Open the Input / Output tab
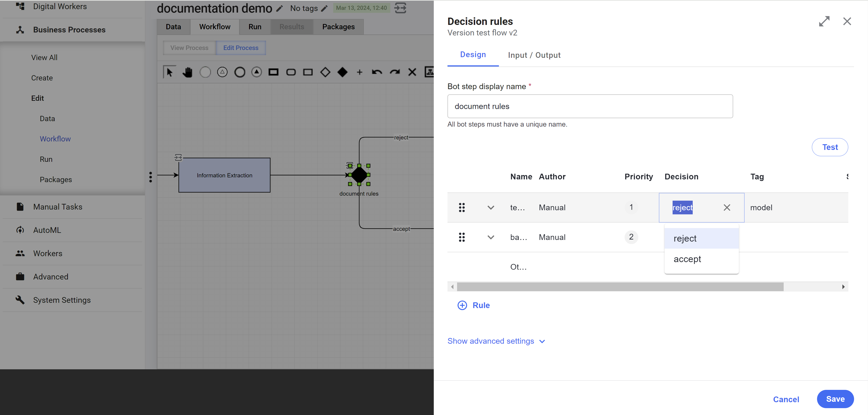The width and height of the screenshot is (868, 415). click(x=534, y=55)
